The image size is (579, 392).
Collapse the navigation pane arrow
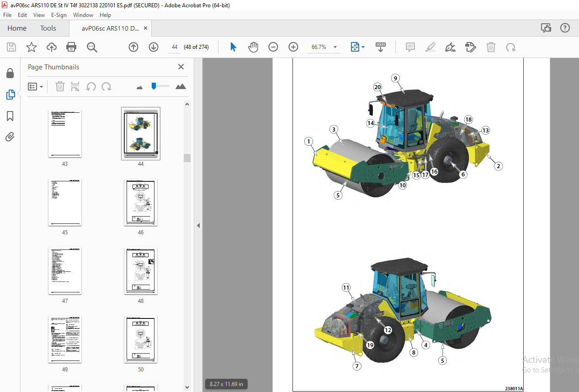tap(198, 225)
